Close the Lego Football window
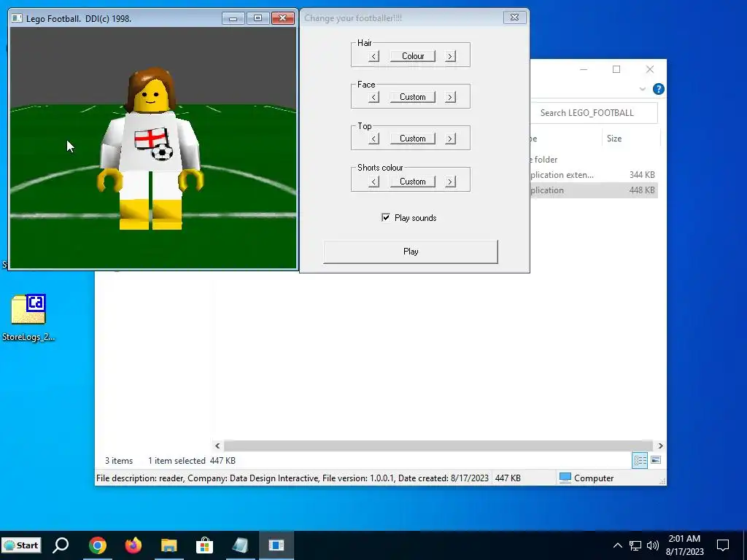The width and height of the screenshot is (747, 560). 282,18
